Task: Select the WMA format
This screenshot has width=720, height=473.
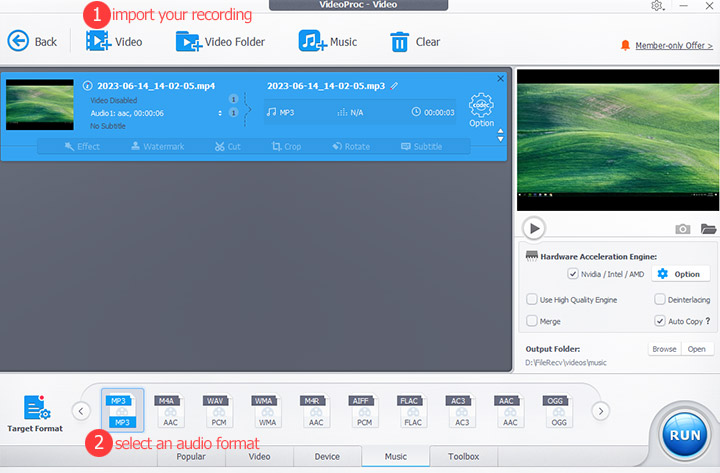Action: point(267,411)
